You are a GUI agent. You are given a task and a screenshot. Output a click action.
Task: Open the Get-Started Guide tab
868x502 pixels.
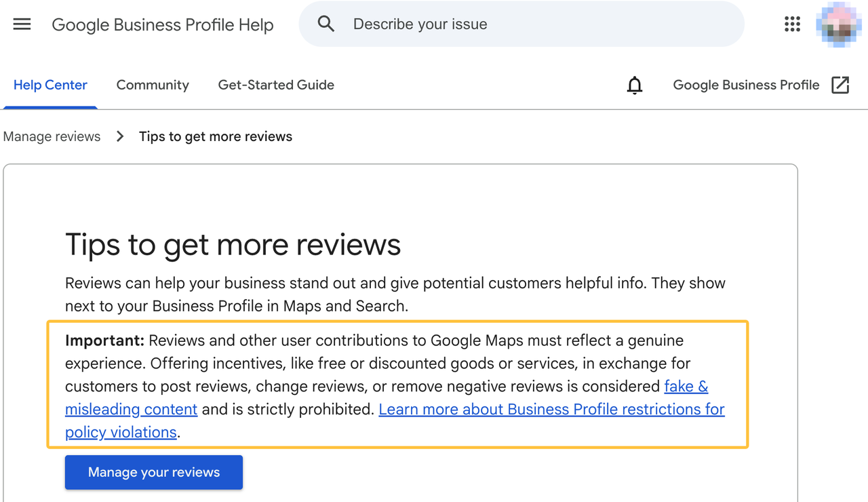276,85
